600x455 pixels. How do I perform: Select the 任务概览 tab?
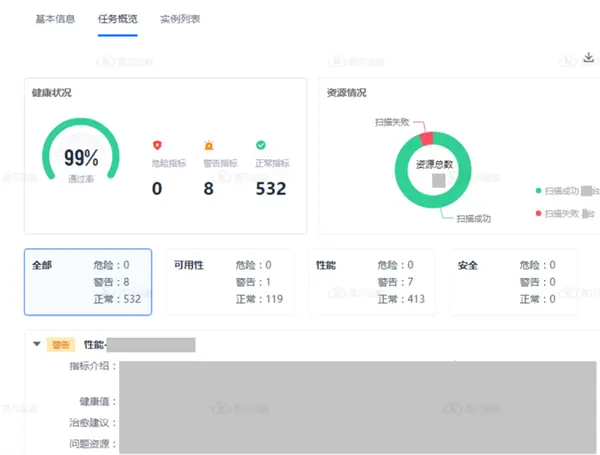coord(118,19)
